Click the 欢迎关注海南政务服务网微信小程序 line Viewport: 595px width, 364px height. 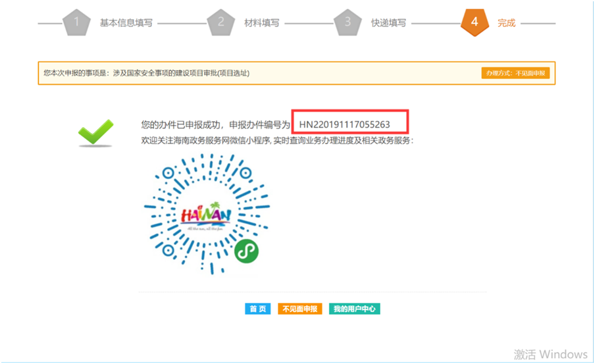point(277,140)
